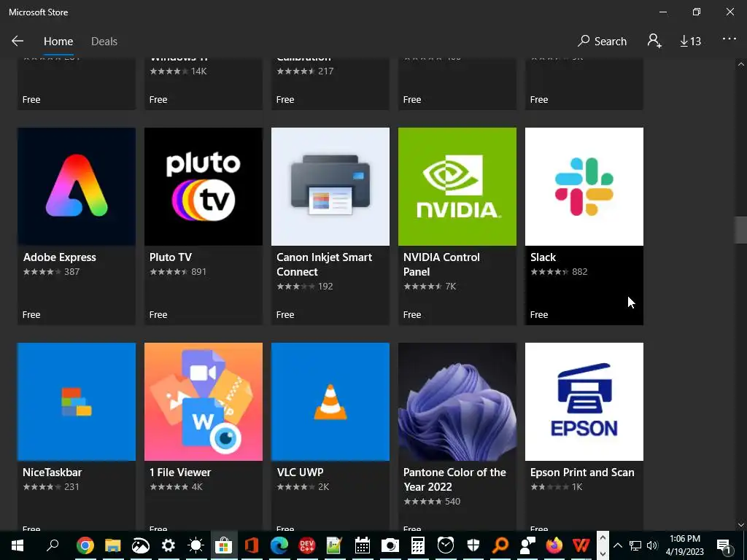Viewport: 747px width, 560px height.
Task: Click the 7K rating of NVIDIA Control Panel
Action: [451, 286]
